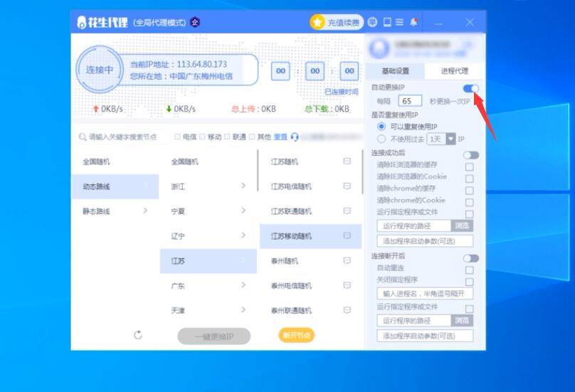Select the 泰州随机 node text
The image size is (575, 392).
click(x=284, y=261)
